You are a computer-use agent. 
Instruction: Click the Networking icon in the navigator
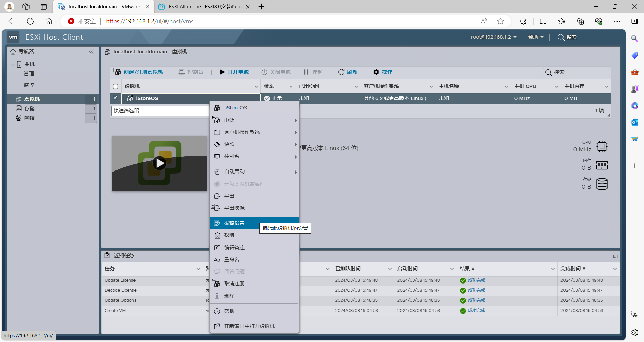click(x=19, y=118)
